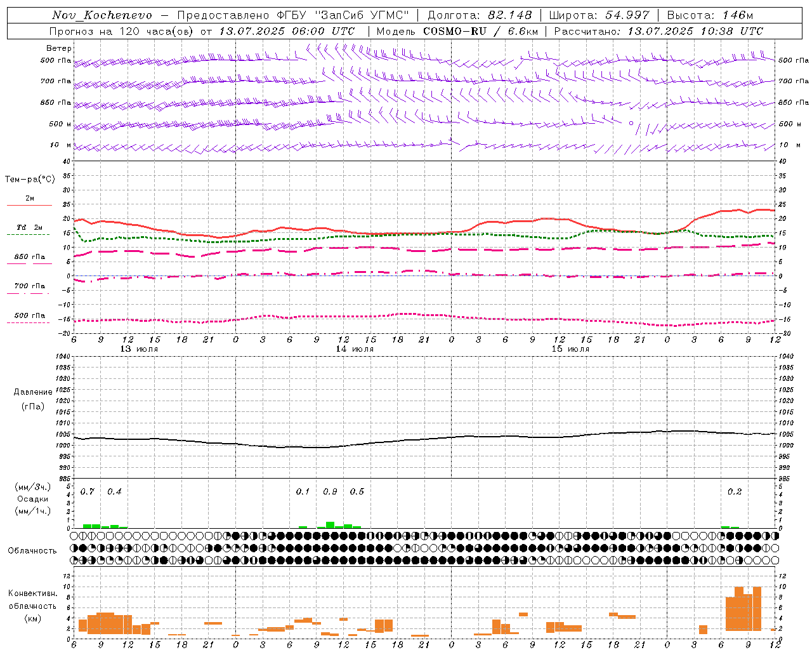Click the Давление panel label
Image resolution: width=812 pixels, height=650 pixels.
click(x=33, y=392)
